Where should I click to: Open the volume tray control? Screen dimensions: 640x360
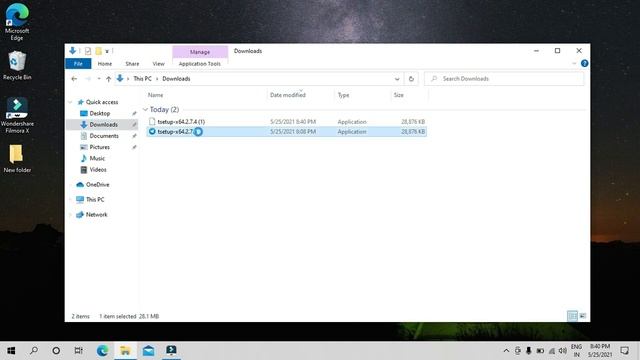[563, 351]
